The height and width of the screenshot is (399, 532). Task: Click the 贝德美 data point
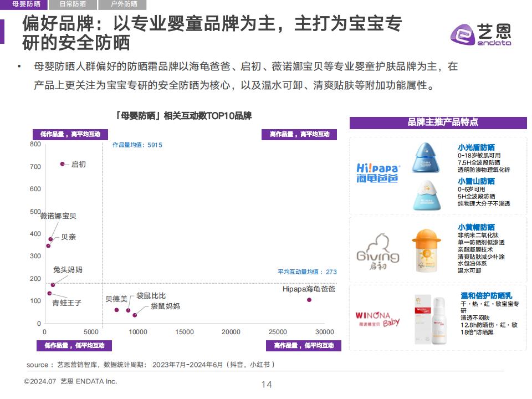117,310
